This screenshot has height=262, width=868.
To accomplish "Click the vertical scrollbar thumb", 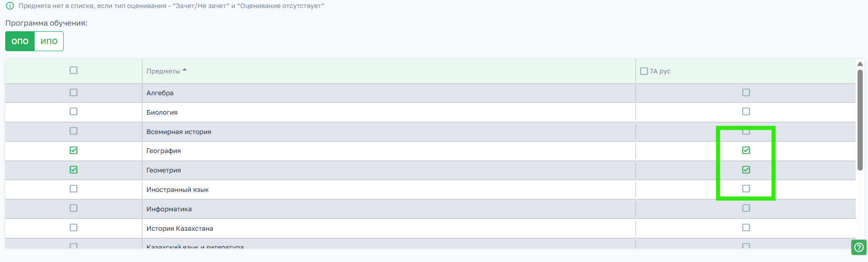I will (860, 120).
